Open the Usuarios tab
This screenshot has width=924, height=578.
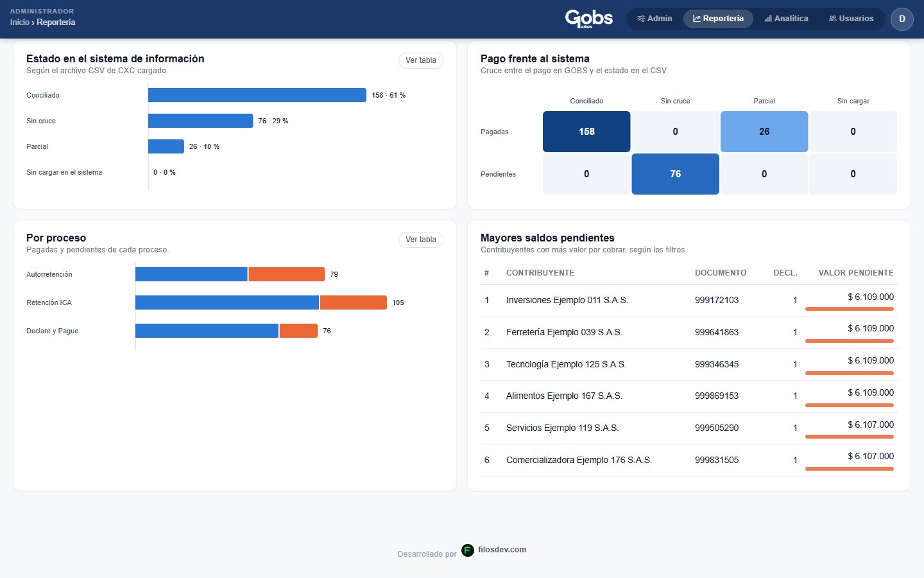click(851, 19)
